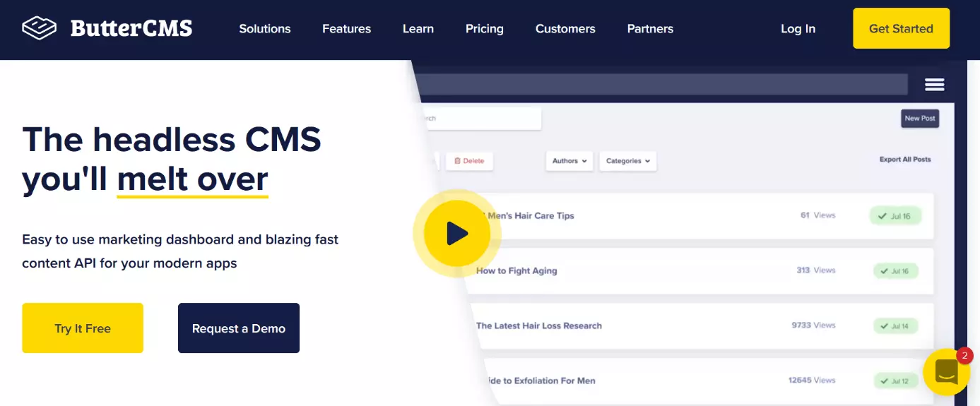Click the dashboard search input field
The width and height of the screenshot is (980, 406).
point(480,119)
